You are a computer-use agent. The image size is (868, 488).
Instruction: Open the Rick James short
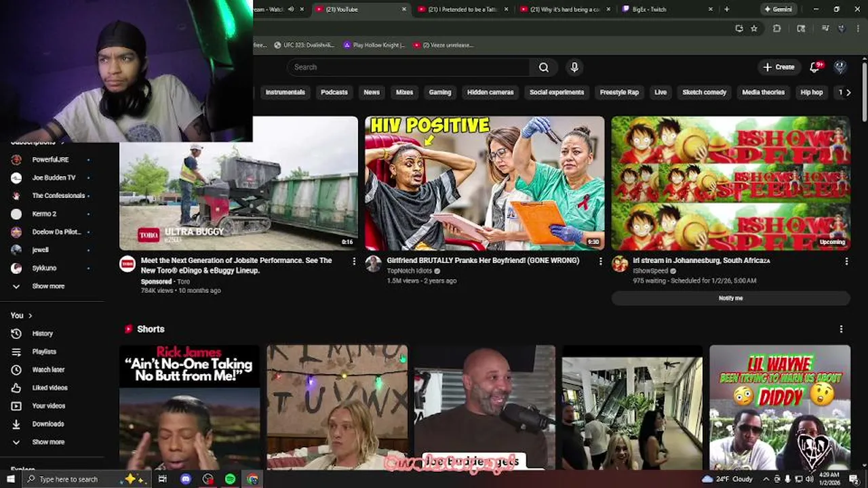click(189, 407)
